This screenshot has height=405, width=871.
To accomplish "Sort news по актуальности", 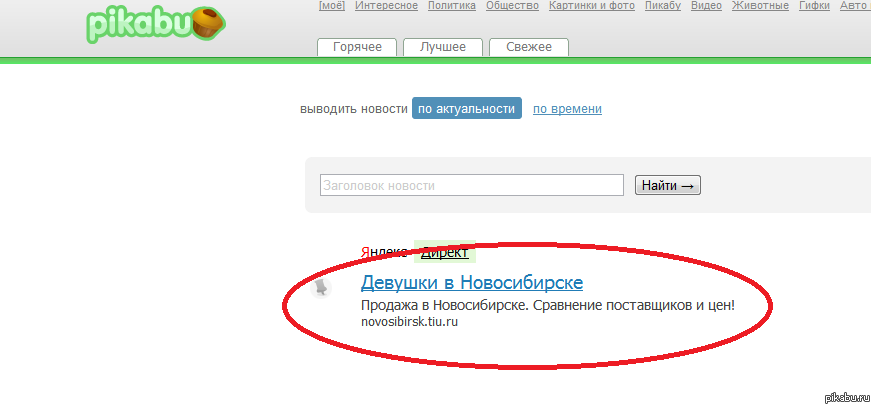I will (467, 109).
